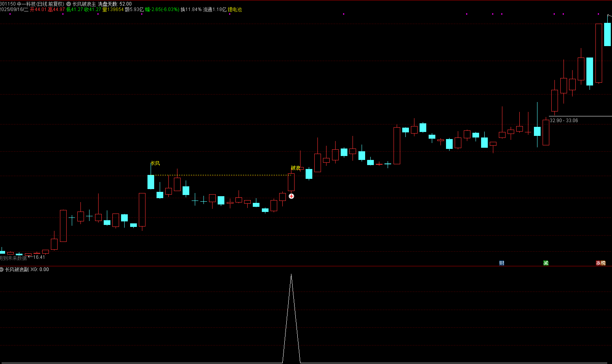Click the 16.41 low price label
This screenshot has height=364, width=612.
[x=39, y=257]
